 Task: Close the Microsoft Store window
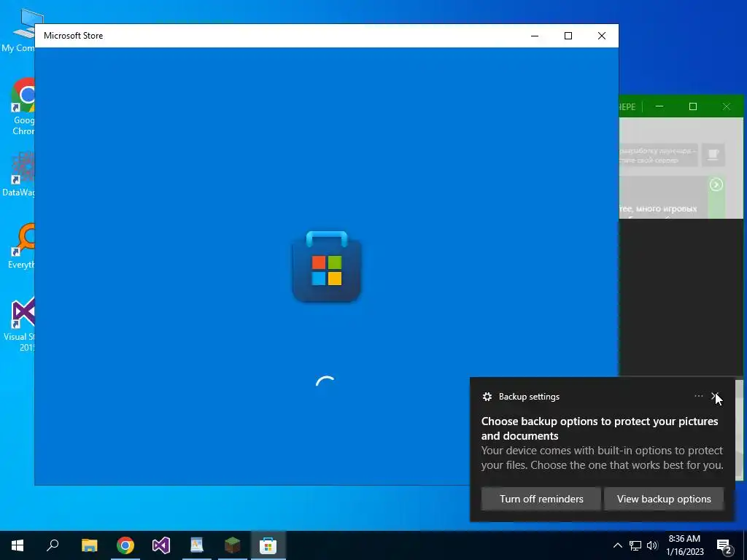[602, 36]
